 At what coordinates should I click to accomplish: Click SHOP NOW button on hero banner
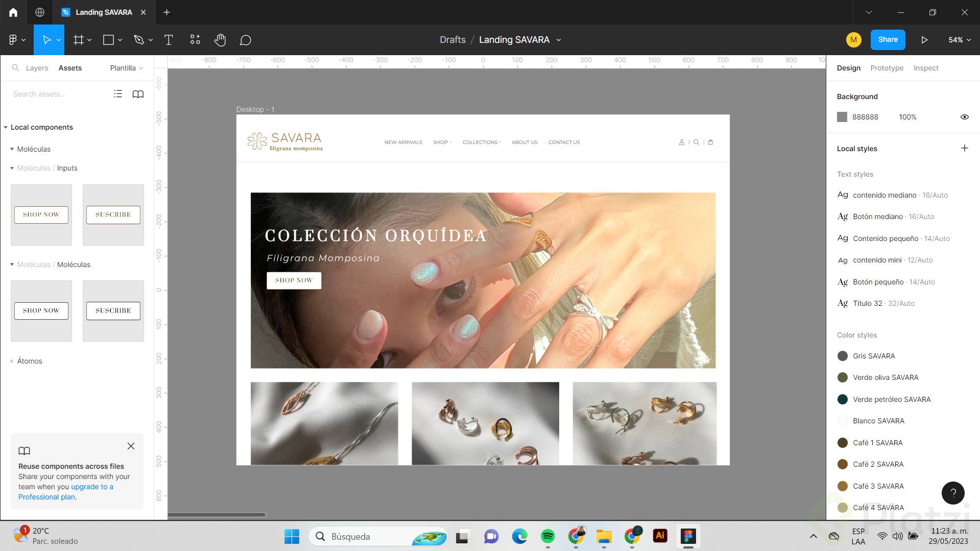point(294,280)
